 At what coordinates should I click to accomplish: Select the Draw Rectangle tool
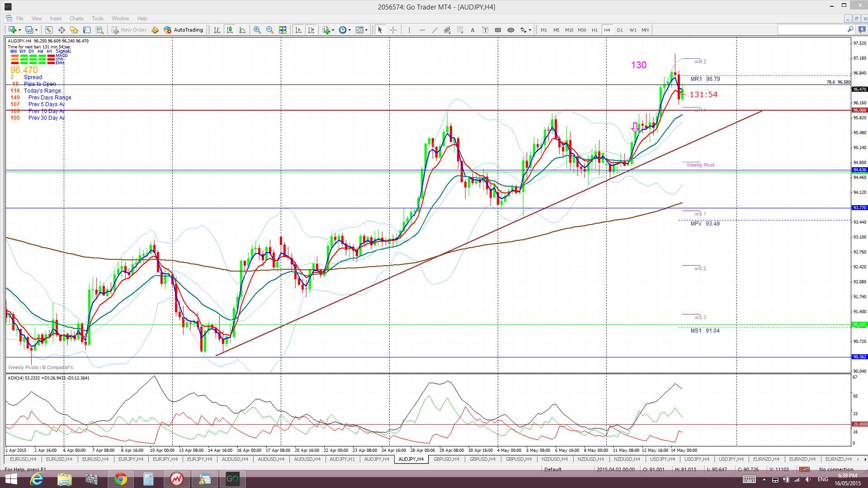coord(498,30)
